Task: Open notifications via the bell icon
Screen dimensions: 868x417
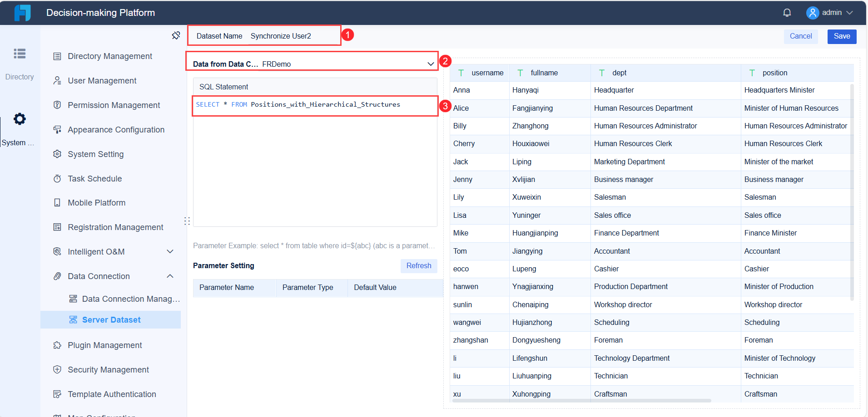Action: point(787,12)
